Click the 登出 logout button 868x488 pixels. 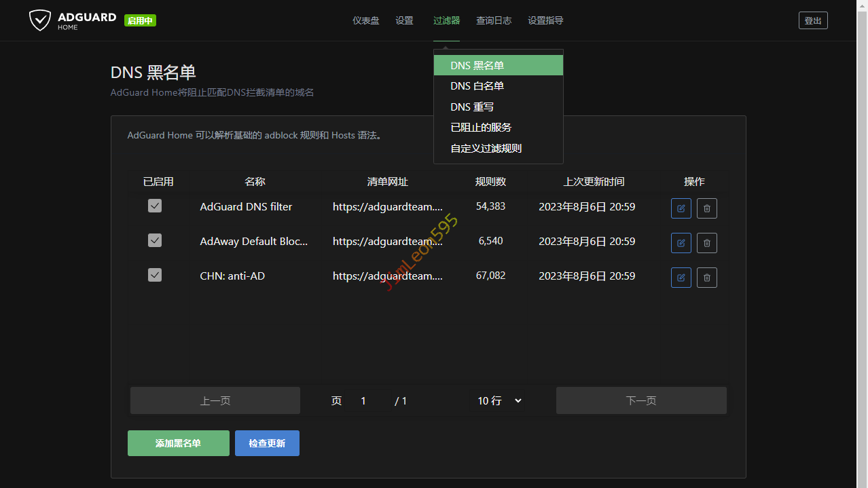[x=813, y=20]
